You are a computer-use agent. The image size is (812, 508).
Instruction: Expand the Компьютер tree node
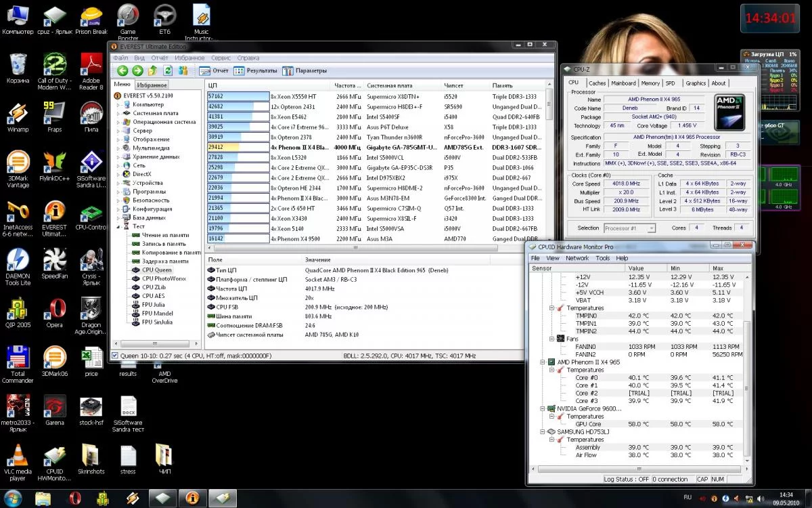point(119,105)
